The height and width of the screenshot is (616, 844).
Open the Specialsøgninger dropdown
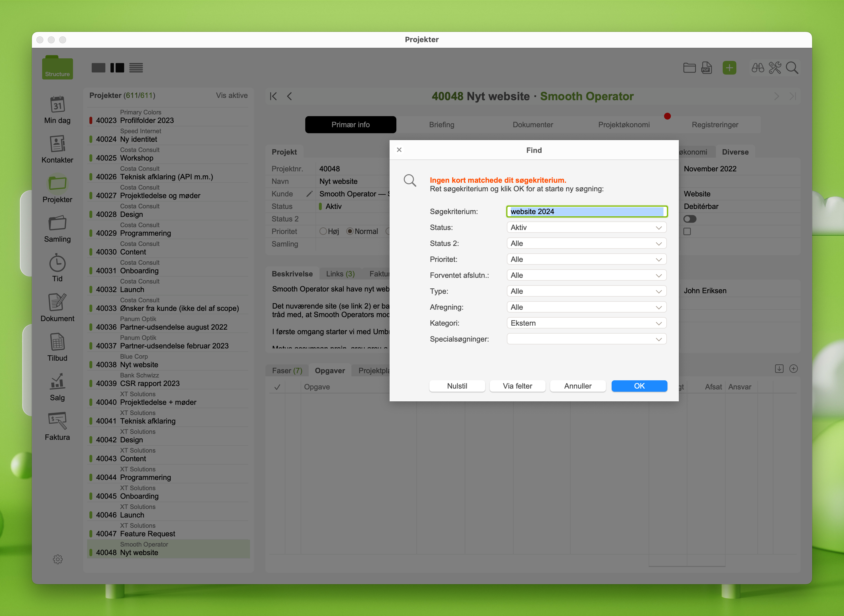[586, 339]
